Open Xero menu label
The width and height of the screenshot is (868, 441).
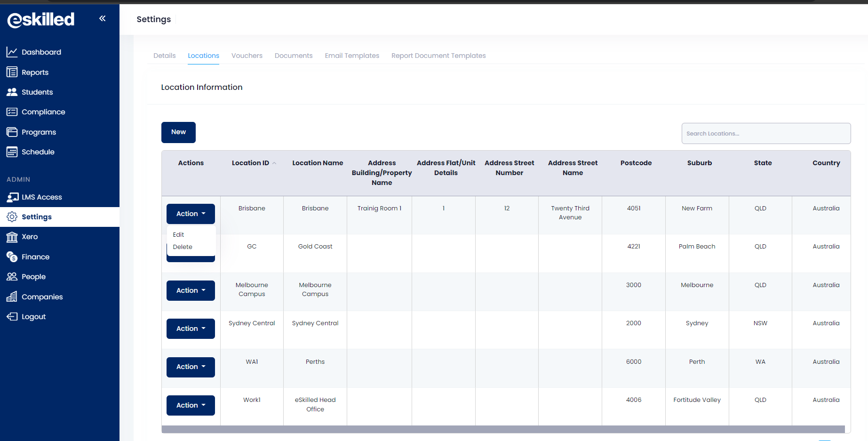coord(30,237)
